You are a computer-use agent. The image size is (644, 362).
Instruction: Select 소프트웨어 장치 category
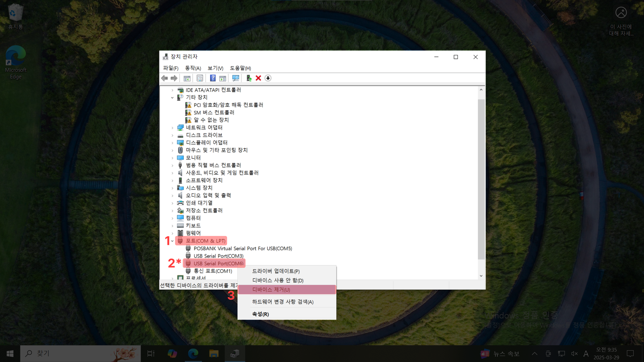coord(204,180)
